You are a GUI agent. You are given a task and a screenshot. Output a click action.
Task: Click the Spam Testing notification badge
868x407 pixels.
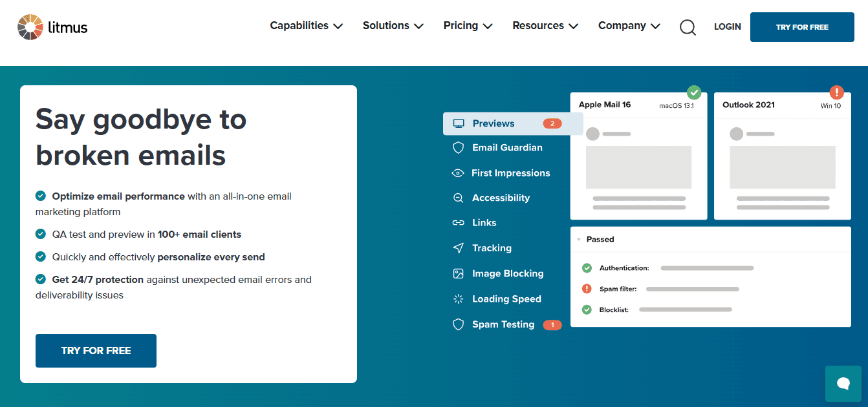pyautogui.click(x=552, y=324)
